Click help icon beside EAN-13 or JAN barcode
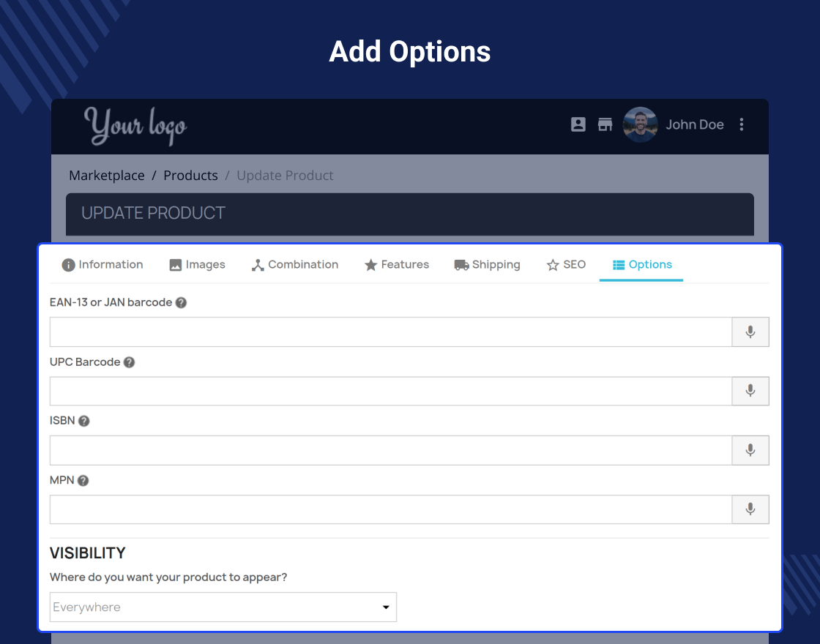Screen dimensions: 820x644 pyautogui.click(x=181, y=303)
